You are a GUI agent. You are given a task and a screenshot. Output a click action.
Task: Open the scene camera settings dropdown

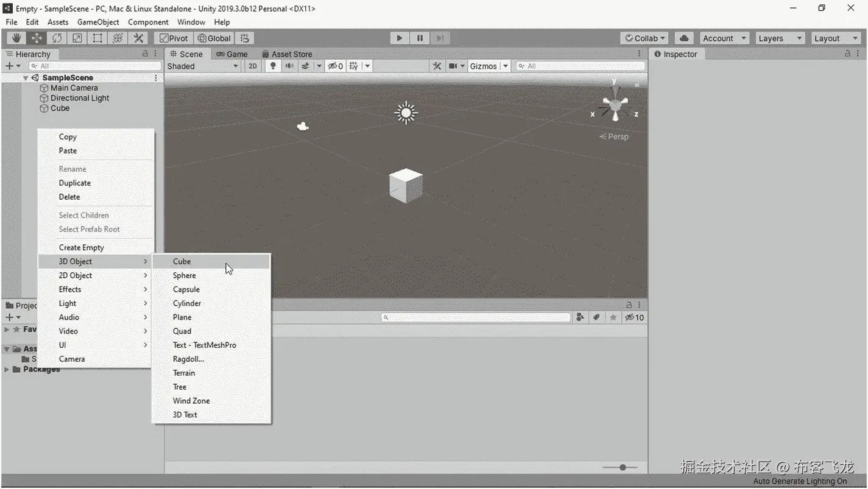tap(457, 66)
